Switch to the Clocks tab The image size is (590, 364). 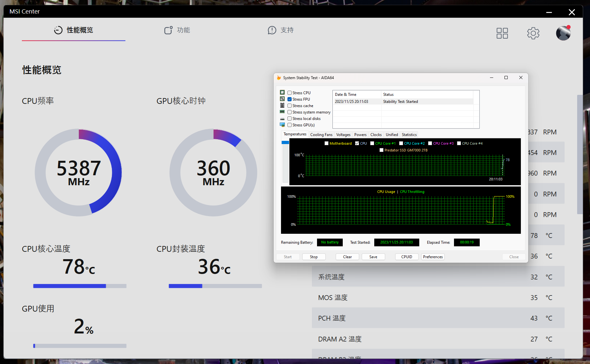(376, 135)
